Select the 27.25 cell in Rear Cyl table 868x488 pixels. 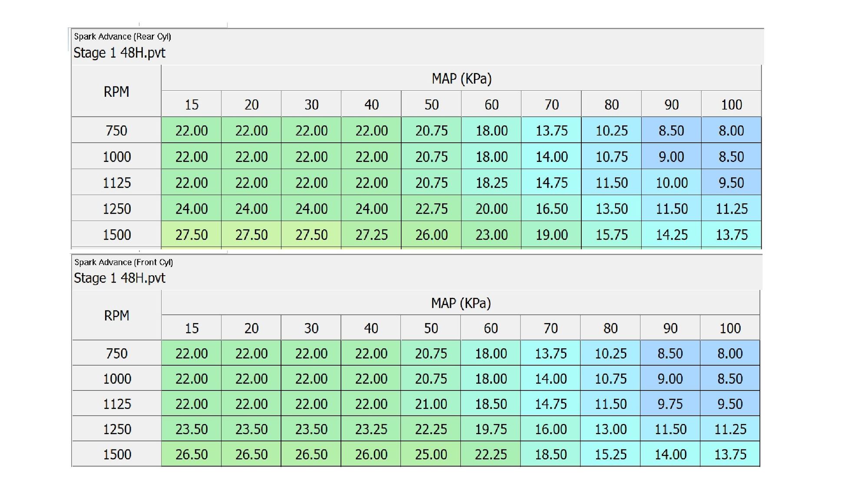coord(371,235)
